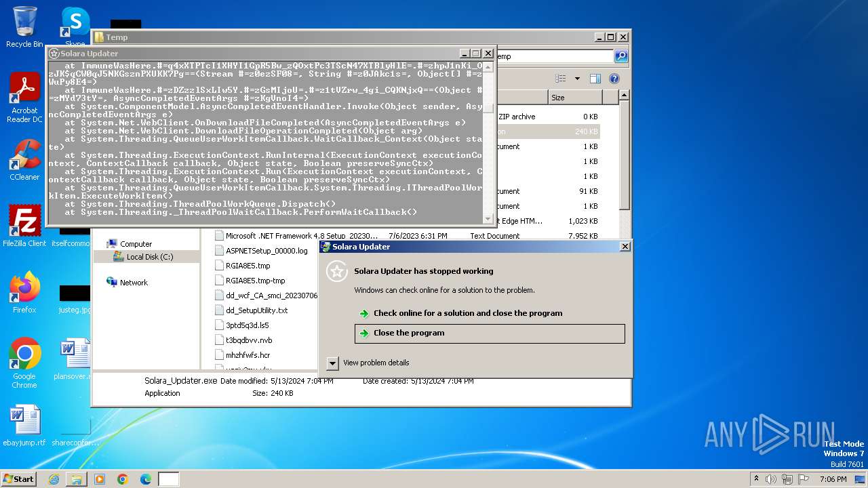
Task: Launch FileZilla Client shortcut
Action: click(24, 226)
